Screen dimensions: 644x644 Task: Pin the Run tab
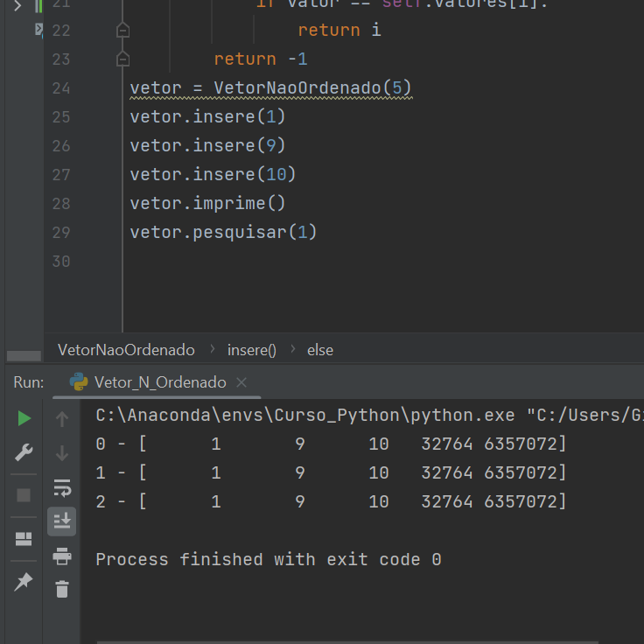tap(24, 582)
